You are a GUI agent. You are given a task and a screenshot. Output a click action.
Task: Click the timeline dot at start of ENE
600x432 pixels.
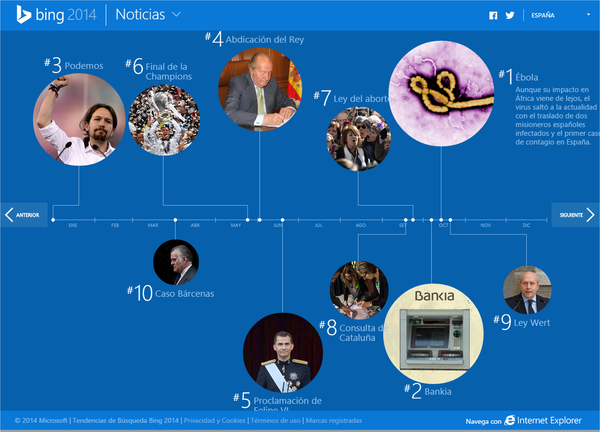(53, 220)
